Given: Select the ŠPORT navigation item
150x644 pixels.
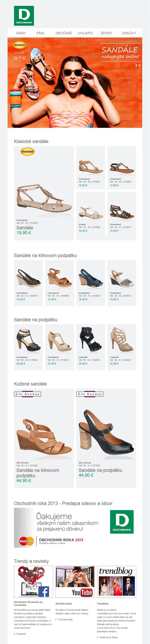Looking at the screenshot, I should [106, 33].
